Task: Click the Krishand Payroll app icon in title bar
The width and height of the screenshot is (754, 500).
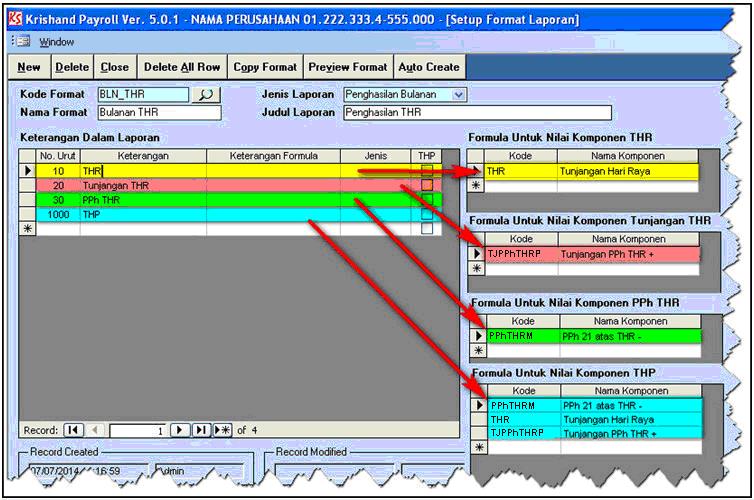Action: coord(15,19)
